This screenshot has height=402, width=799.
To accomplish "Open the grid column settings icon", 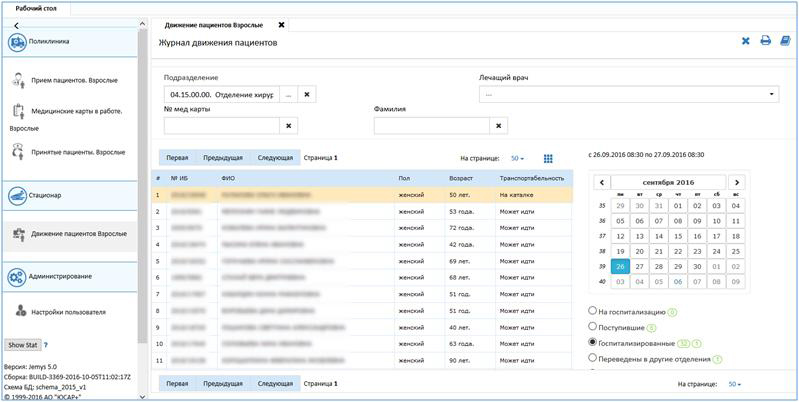I will [x=548, y=158].
